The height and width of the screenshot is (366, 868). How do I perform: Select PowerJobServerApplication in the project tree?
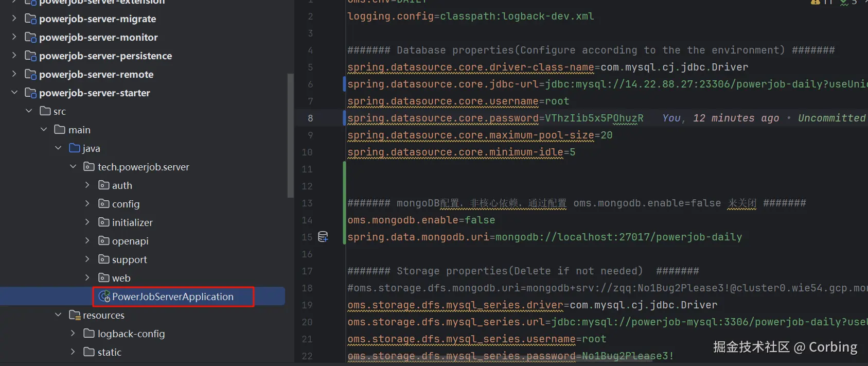[172, 297]
